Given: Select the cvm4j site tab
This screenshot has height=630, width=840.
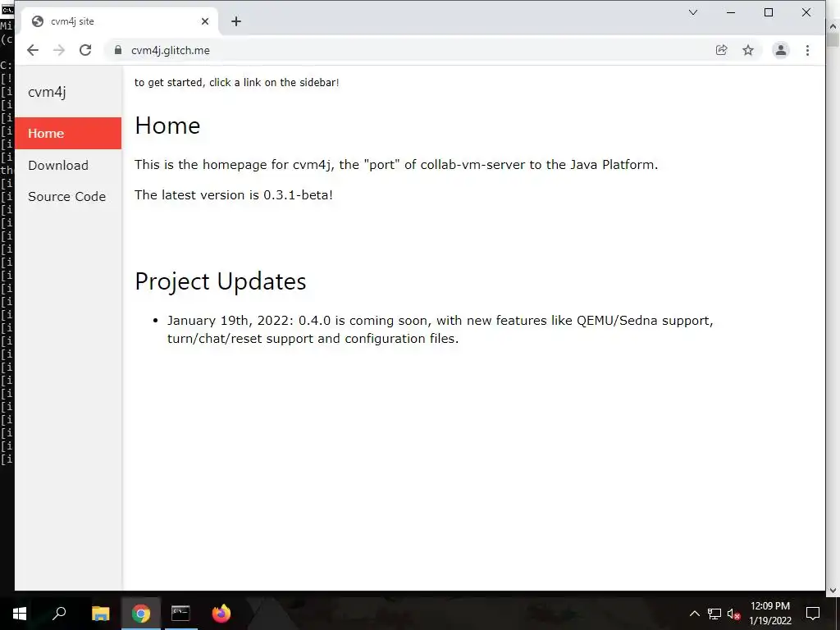Looking at the screenshot, I should 119,21.
